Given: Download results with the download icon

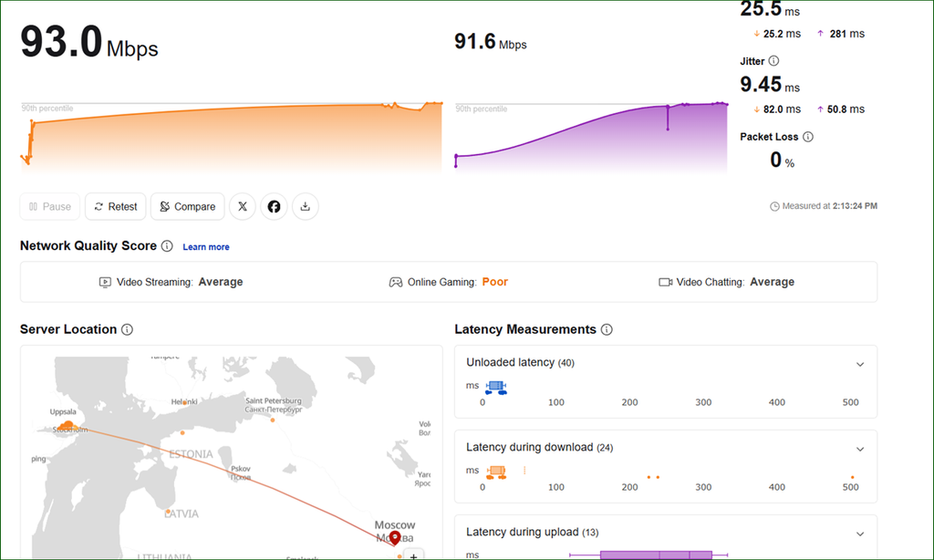Looking at the screenshot, I should point(305,207).
